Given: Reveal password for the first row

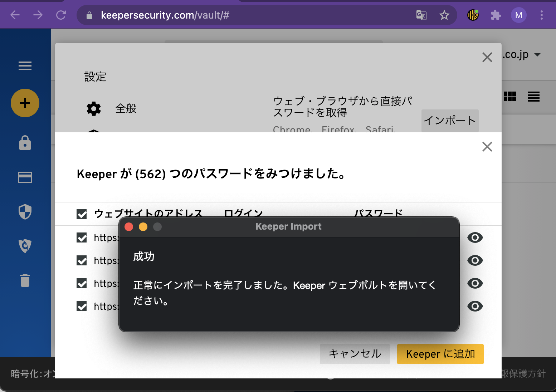Looking at the screenshot, I should 475,238.
